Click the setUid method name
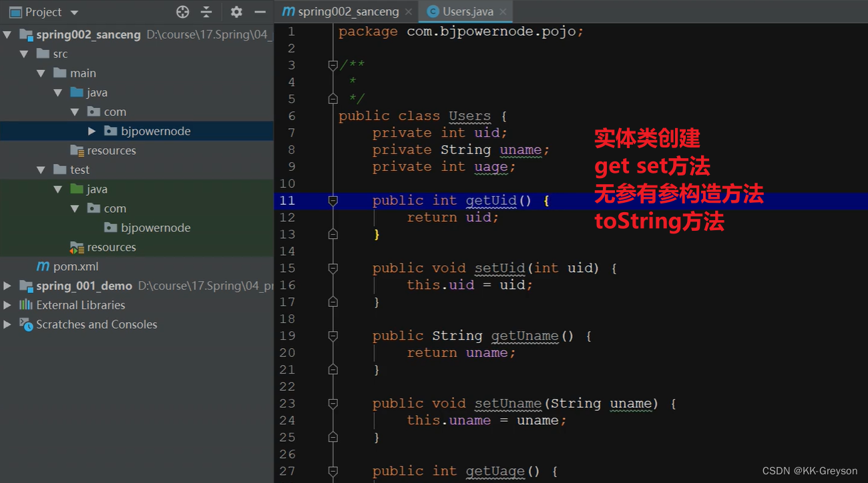Image resolution: width=868 pixels, height=483 pixels. pyautogui.click(x=499, y=268)
